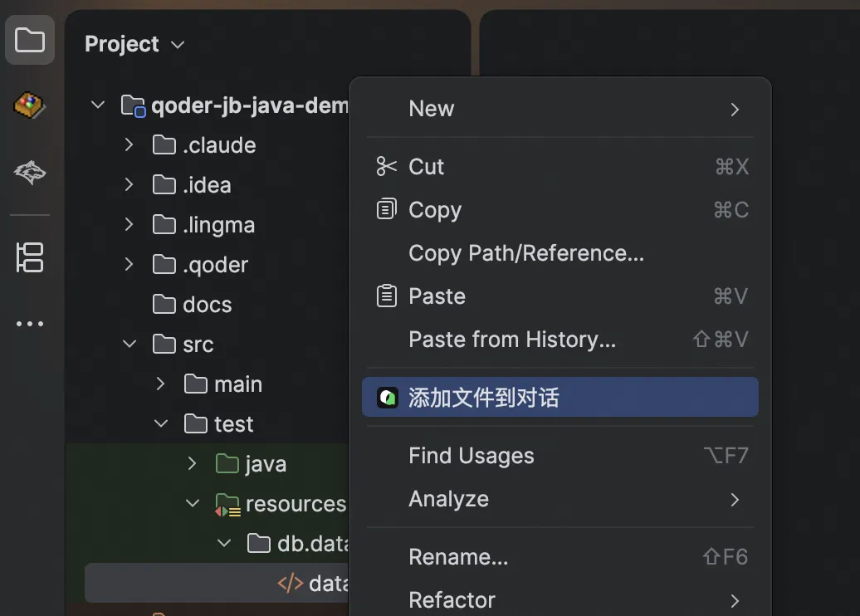Show more tool windows via ellipsis
860x616 pixels.
click(30, 324)
